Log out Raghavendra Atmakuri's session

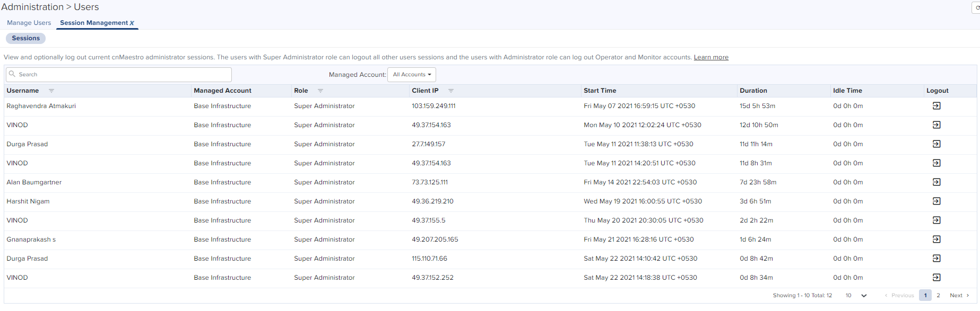pyautogui.click(x=936, y=106)
